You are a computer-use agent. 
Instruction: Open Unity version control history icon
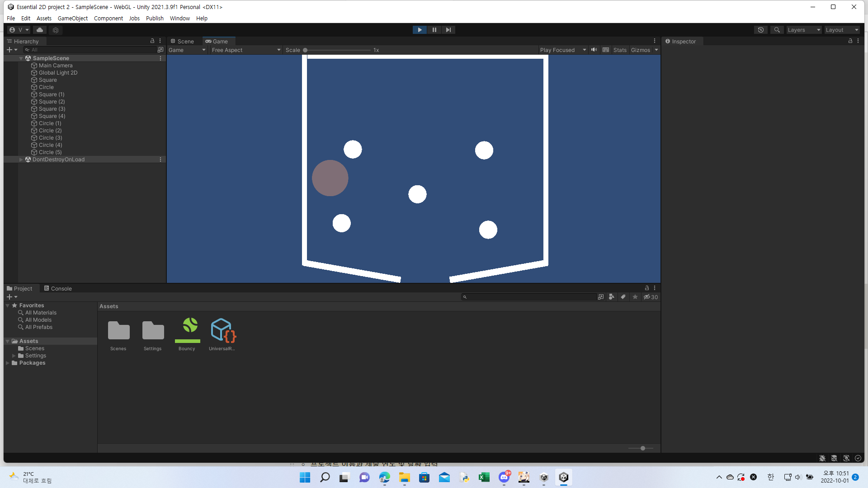click(760, 30)
